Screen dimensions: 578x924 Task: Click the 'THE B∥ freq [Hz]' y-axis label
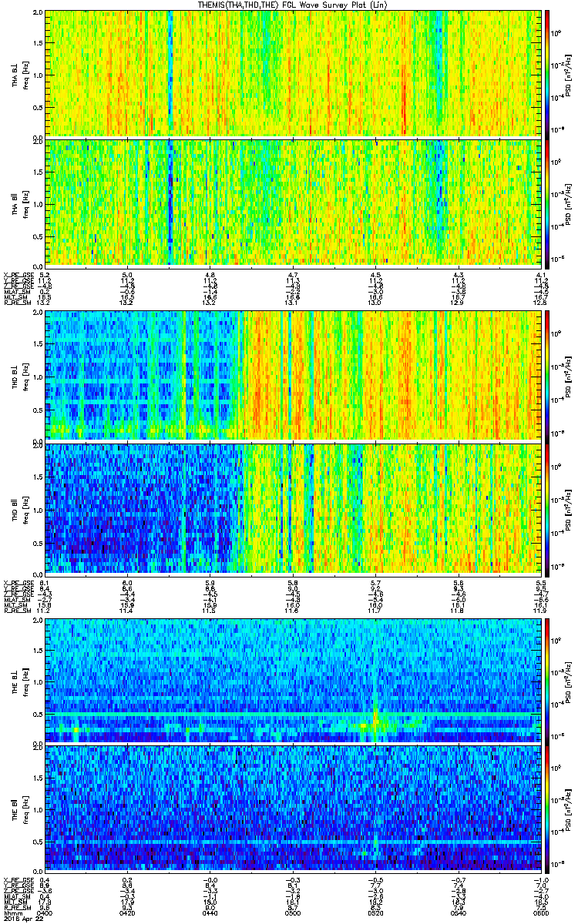tap(20, 811)
